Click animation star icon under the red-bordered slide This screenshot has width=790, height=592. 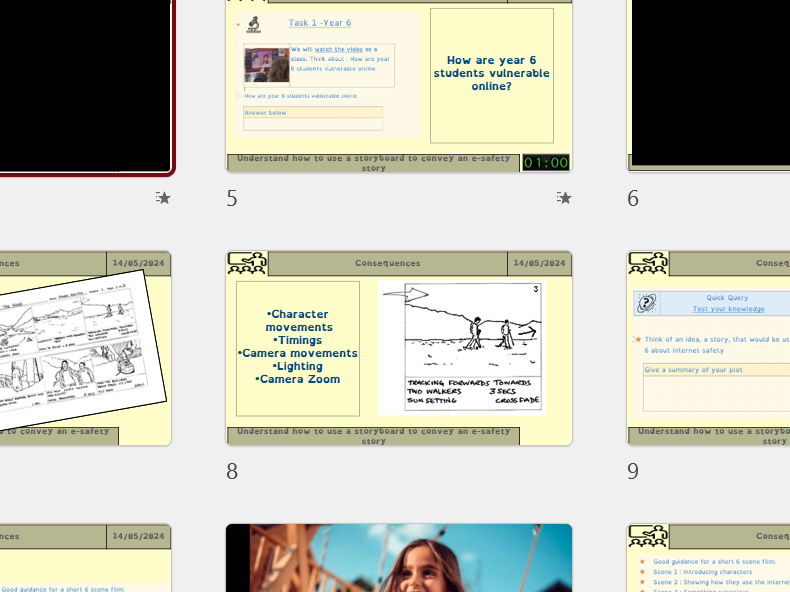[163, 198]
